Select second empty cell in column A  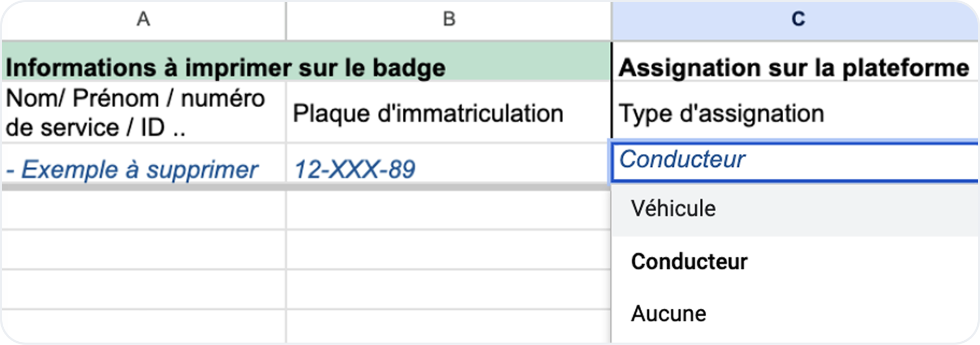(x=143, y=250)
